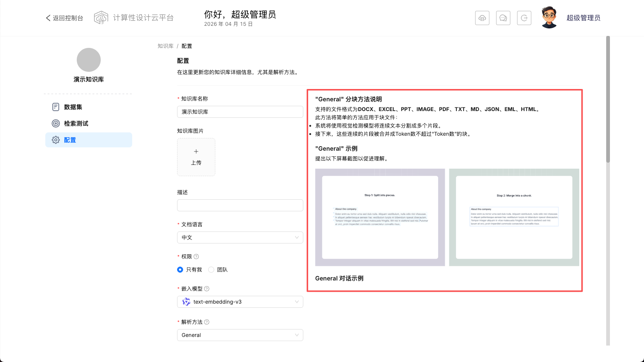Click the logout arrow icon in the header
The width and height of the screenshot is (644, 362).
tap(524, 18)
